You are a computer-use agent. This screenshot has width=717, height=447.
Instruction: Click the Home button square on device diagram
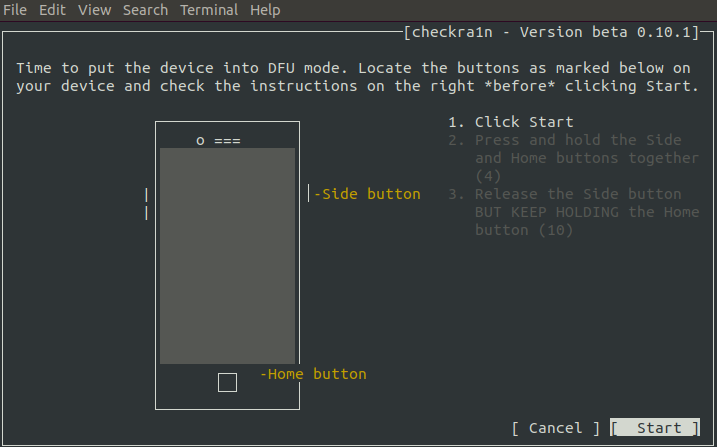pos(227,383)
